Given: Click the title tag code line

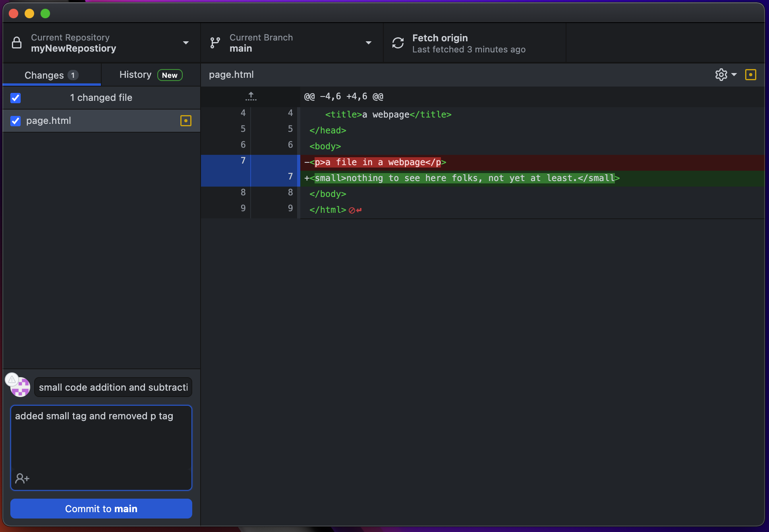Looking at the screenshot, I should pos(532,115).
